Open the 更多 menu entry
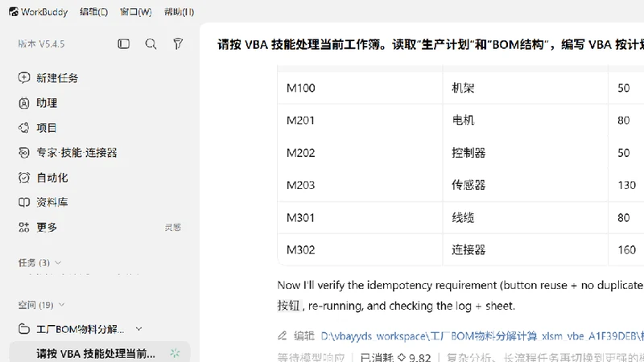The image size is (644, 362). (x=47, y=227)
